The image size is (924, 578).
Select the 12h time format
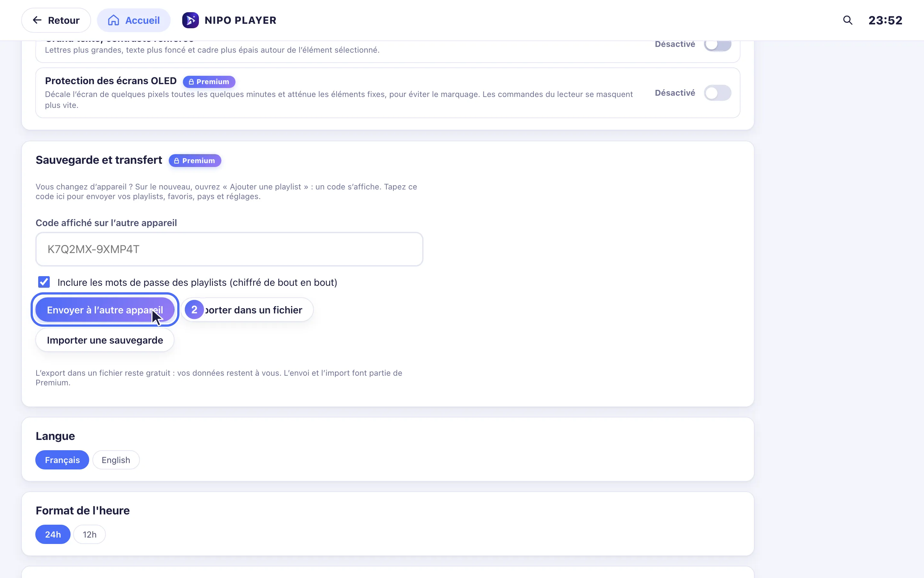point(89,534)
